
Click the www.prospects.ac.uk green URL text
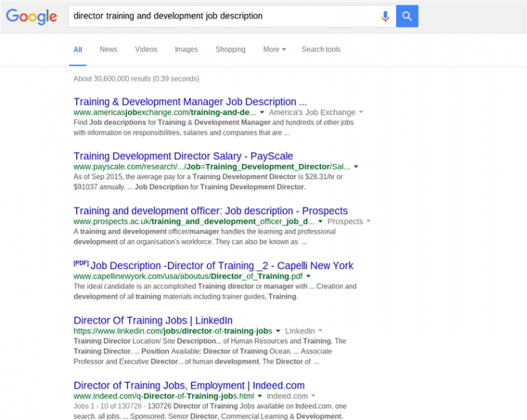coord(194,222)
